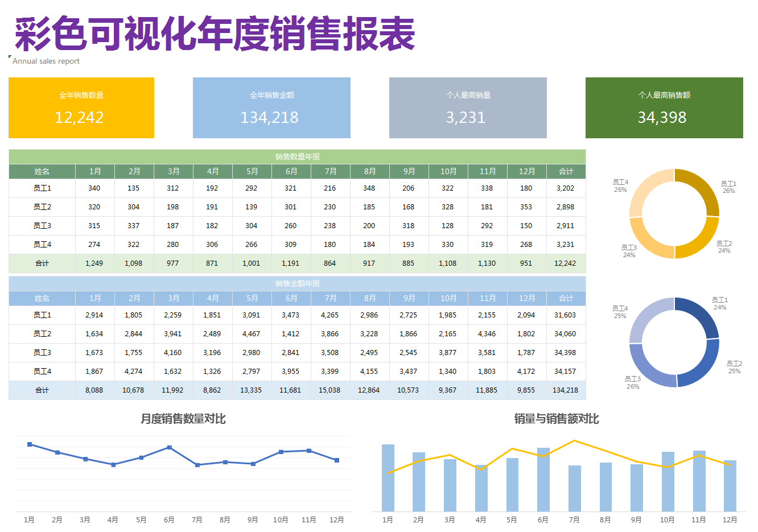This screenshot has height=532, width=758.
Task: Select the green 个人最高销售额 card
Action: pos(664,108)
